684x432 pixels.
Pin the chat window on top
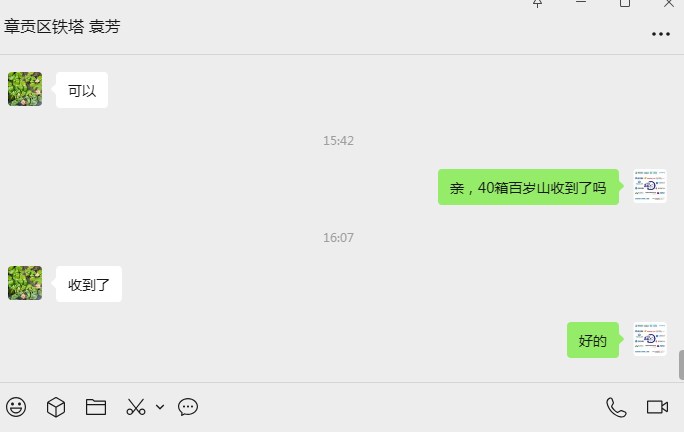(537, 3)
